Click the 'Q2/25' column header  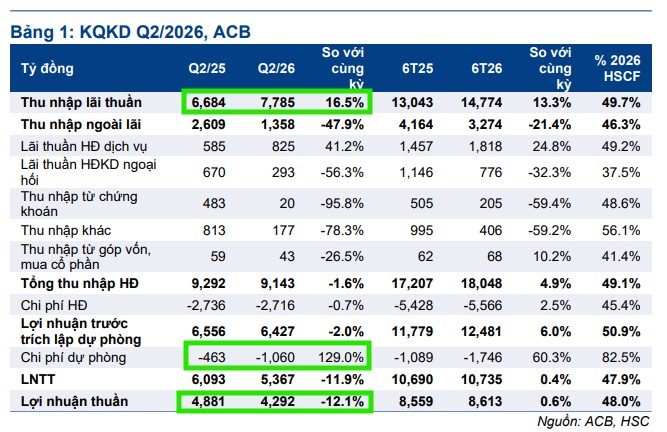click(207, 68)
